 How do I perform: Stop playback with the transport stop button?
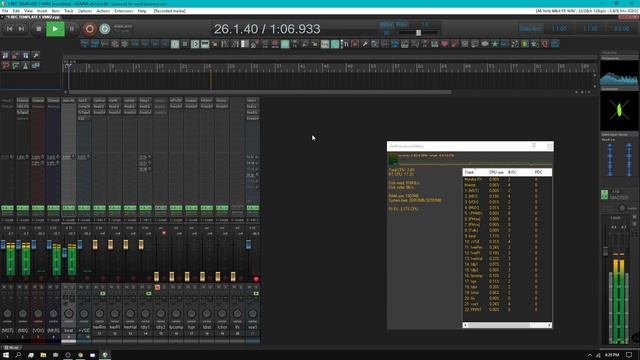(x=38, y=29)
